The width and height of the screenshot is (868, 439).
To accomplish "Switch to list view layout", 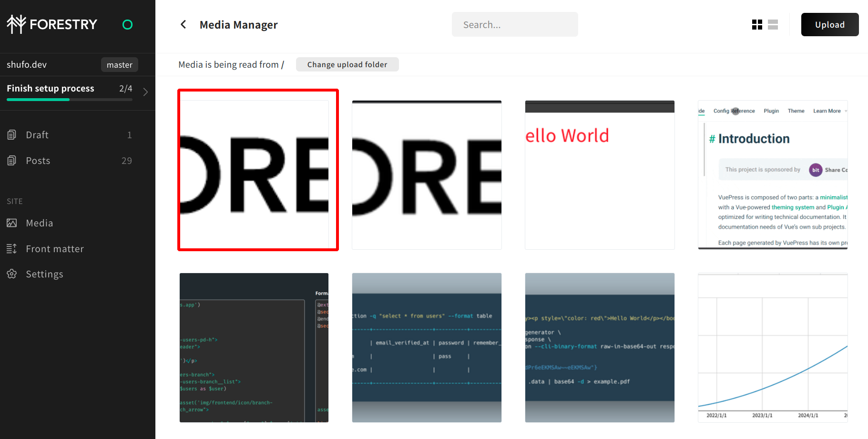I will (x=773, y=25).
